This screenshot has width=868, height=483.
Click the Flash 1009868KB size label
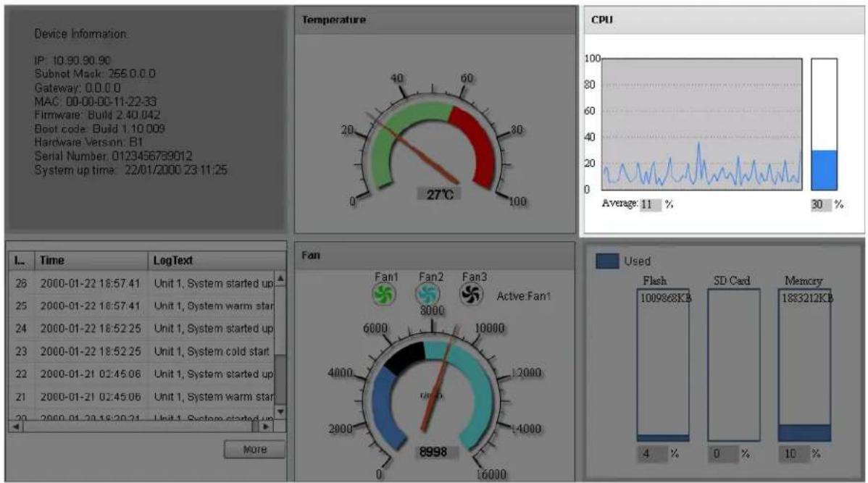click(x=666, y=299)
